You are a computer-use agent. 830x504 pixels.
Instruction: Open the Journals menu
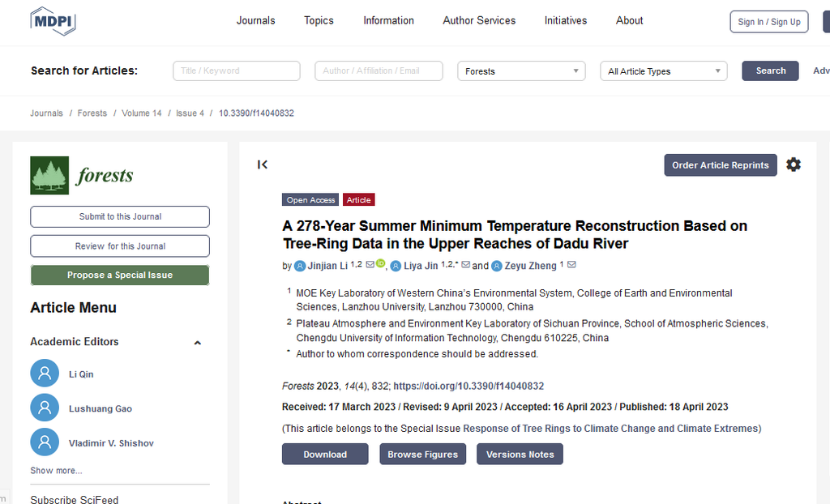(255, 20)
